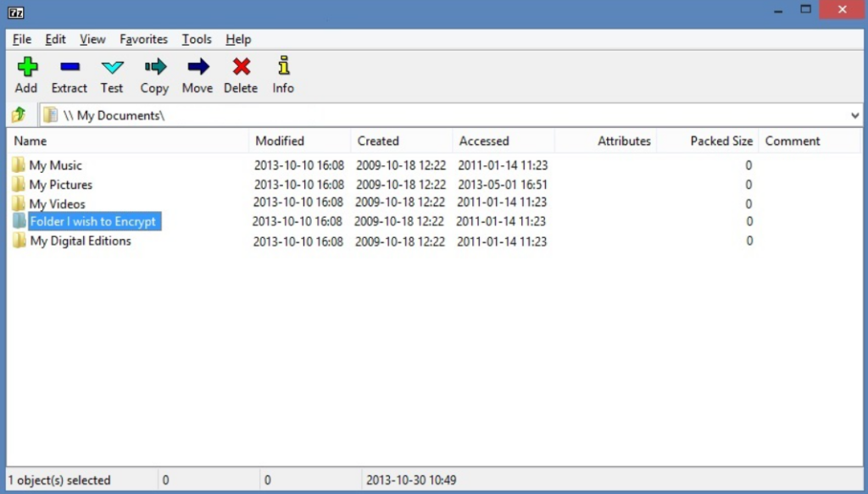Run Test with the checkmark icon
The image size is (868, 494).
[113, 68]
